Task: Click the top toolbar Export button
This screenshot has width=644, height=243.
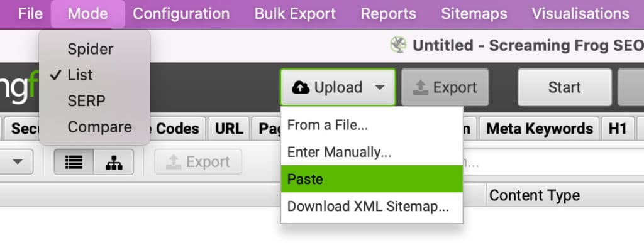Action: (445, 87)
